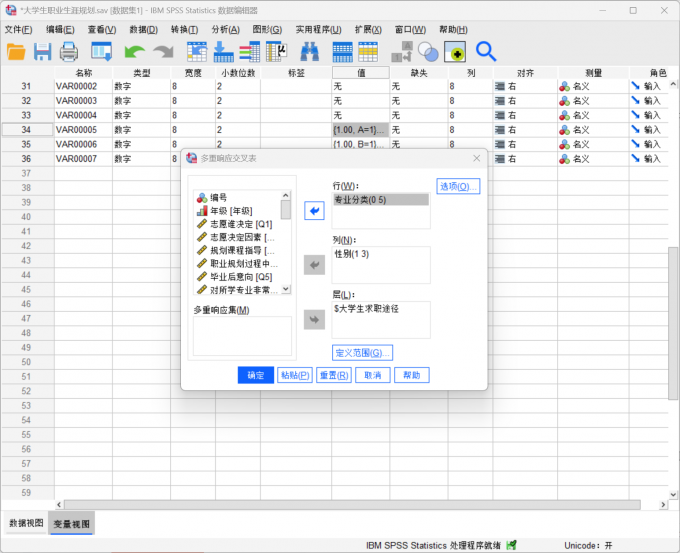Move variable with the blue arrow beside Row box
The image size is (680, 553).
314,211
